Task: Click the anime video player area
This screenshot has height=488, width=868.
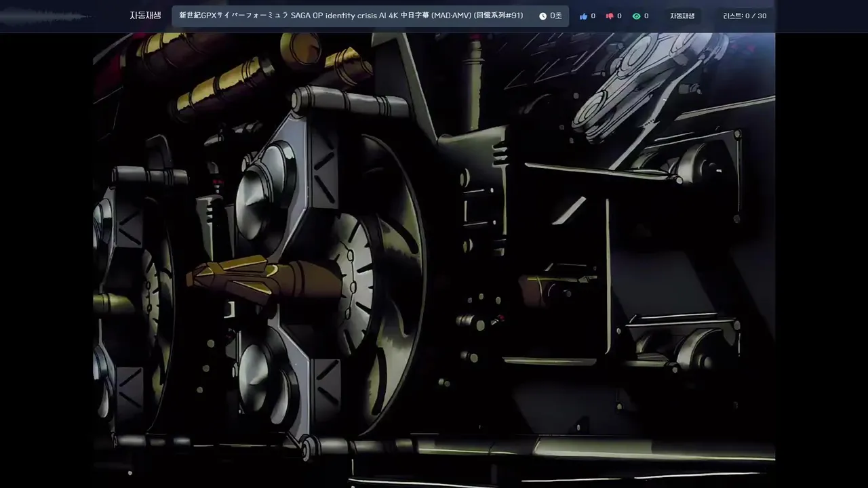Action: (x=434, y=260)
